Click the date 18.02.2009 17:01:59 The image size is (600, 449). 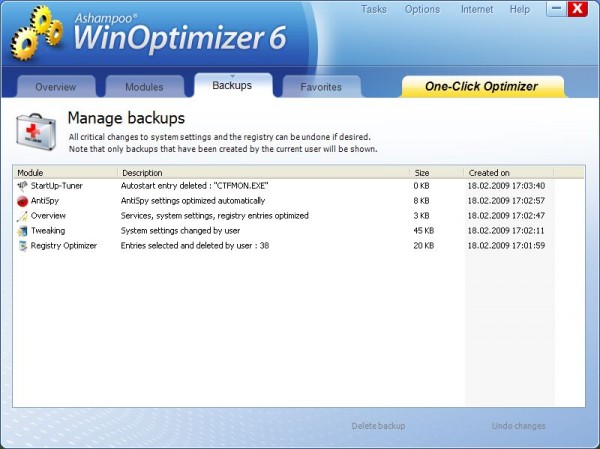506,246
